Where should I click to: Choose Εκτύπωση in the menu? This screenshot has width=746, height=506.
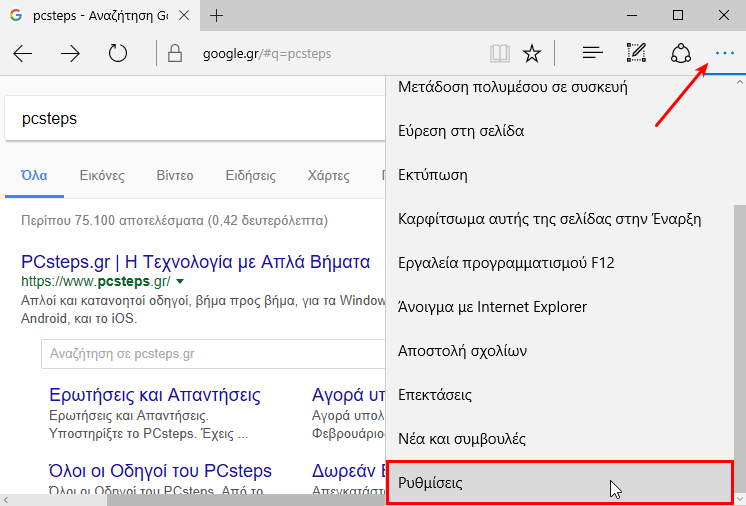(x=432, y=175)
